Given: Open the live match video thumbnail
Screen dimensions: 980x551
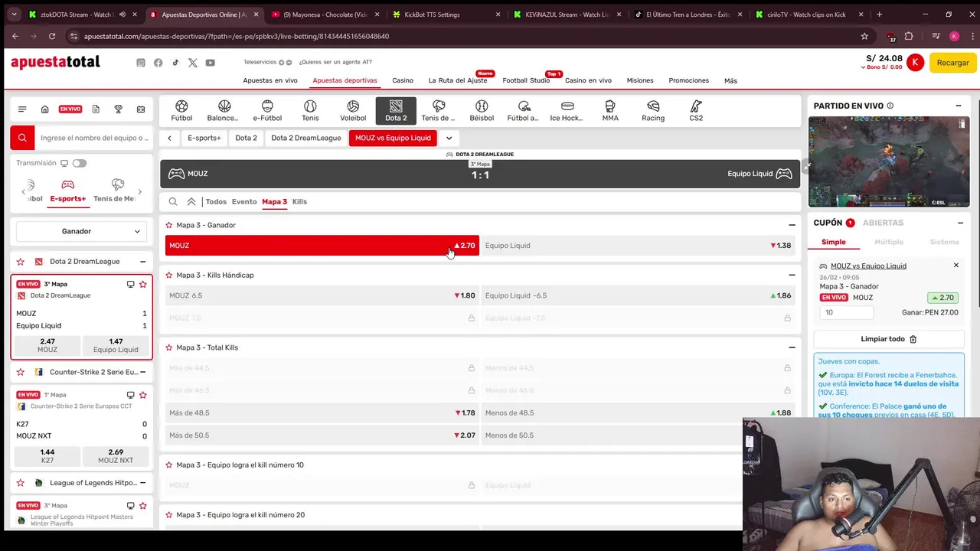Looking at the screenshot, I should (x=889, y=161).
